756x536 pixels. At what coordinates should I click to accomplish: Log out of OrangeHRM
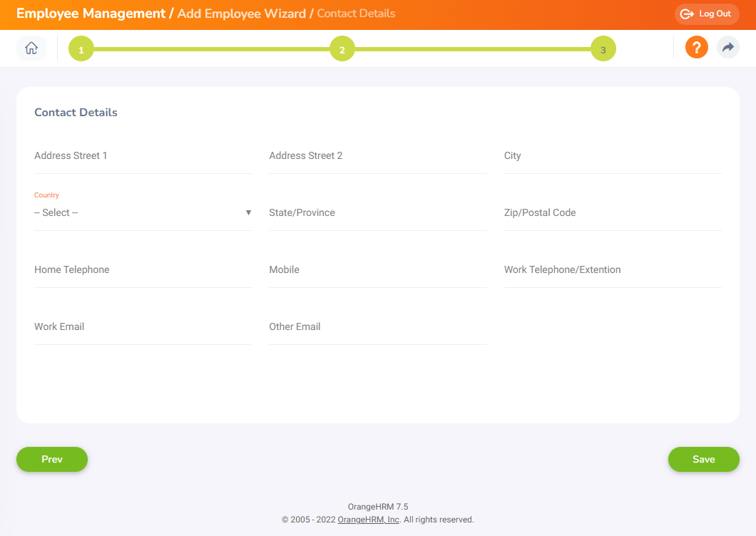point(706,14)
